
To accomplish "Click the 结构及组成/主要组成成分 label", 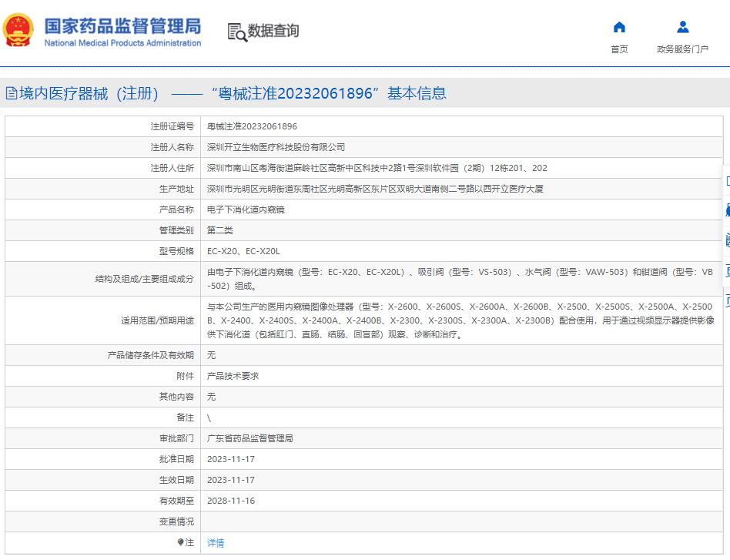I will pos(144,279).
